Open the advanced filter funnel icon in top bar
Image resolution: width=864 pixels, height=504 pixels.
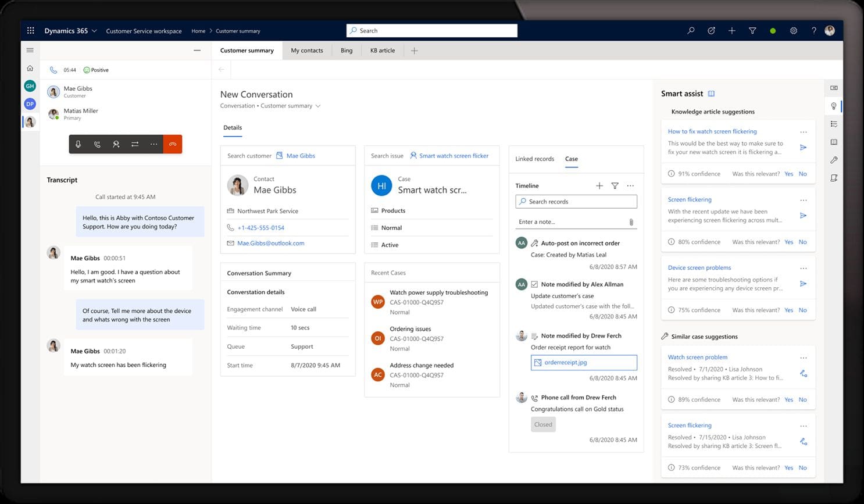point(752,31)
